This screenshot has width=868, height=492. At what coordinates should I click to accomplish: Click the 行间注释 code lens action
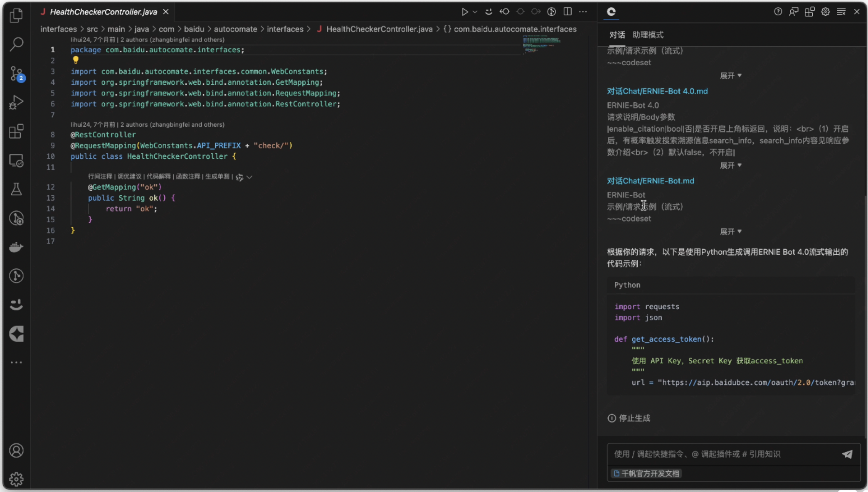tap(100, 177)
